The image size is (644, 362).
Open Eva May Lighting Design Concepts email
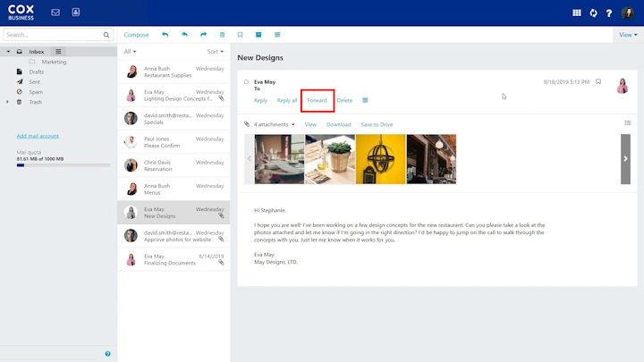point(174,96)
